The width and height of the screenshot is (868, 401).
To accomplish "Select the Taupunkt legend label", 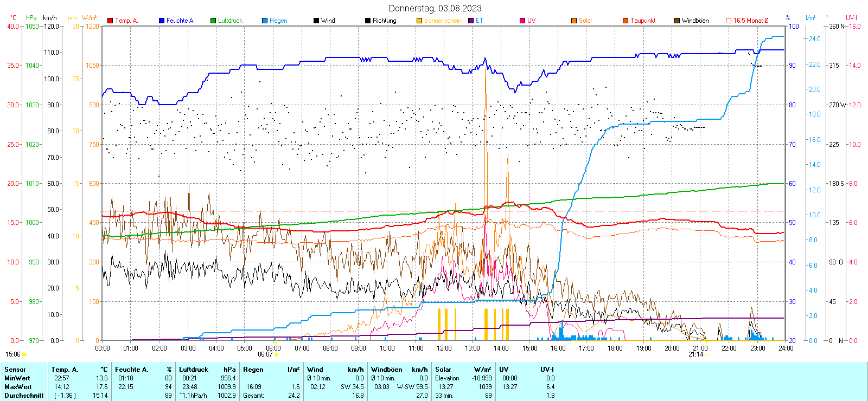I will [x=643, y=21].
